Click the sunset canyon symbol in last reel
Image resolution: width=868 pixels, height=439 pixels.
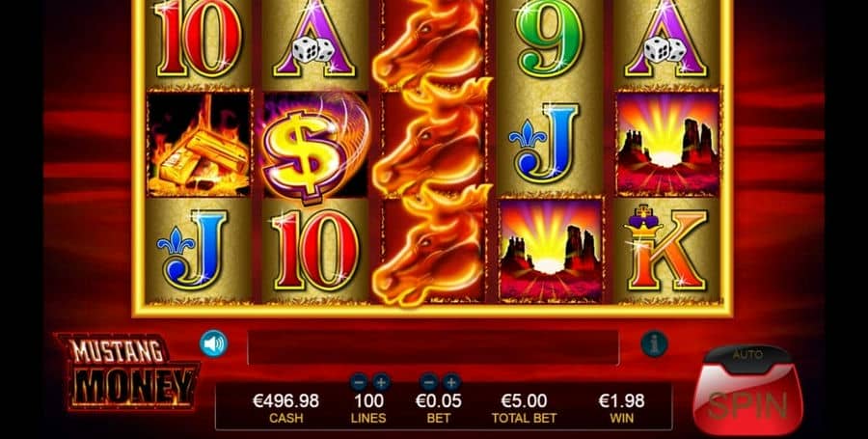(x=668, y=144)
